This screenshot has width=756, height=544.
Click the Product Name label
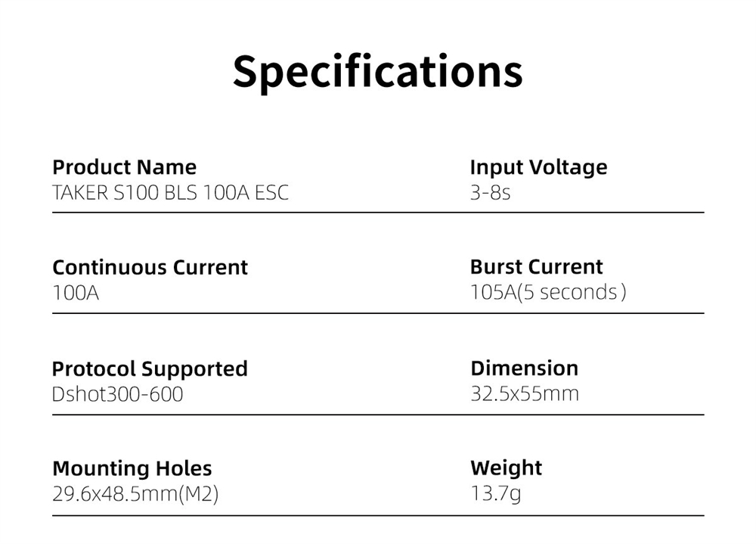click(124, 167)
